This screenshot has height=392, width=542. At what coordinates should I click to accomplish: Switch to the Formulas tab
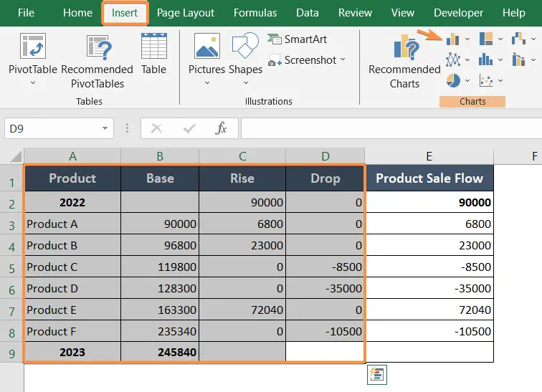click(255, 13)
